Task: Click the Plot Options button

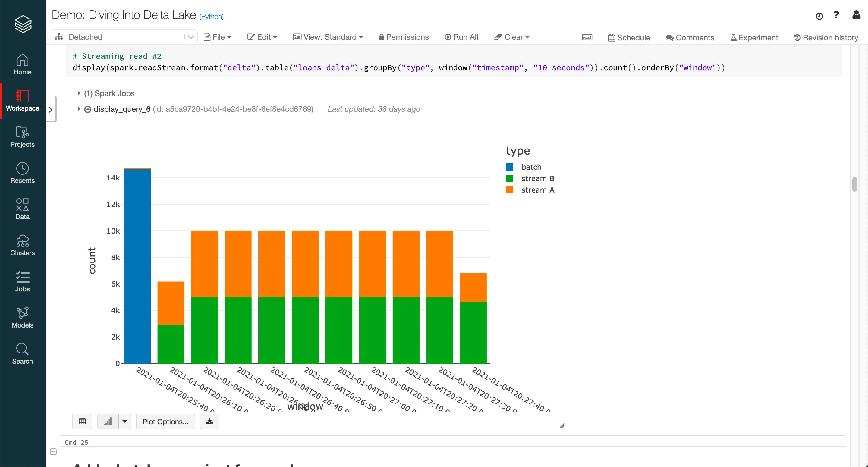Action: [x=165, y=421]
